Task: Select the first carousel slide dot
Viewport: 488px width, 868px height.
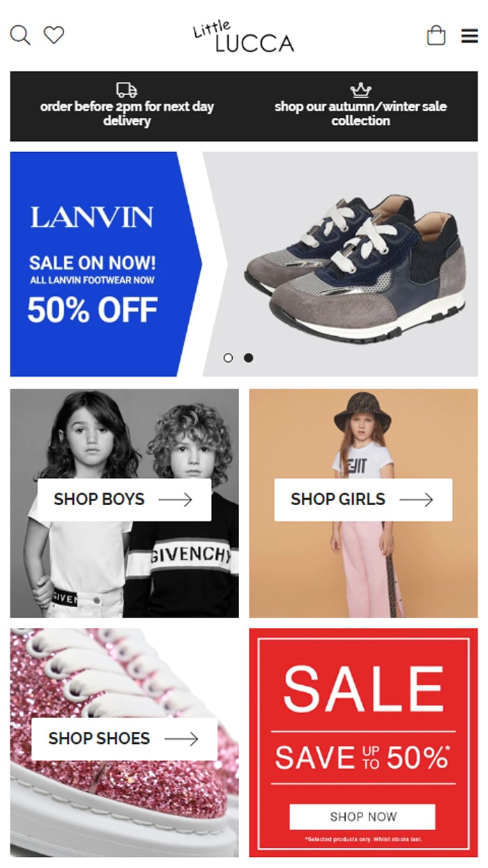Action: click(228, 358)
